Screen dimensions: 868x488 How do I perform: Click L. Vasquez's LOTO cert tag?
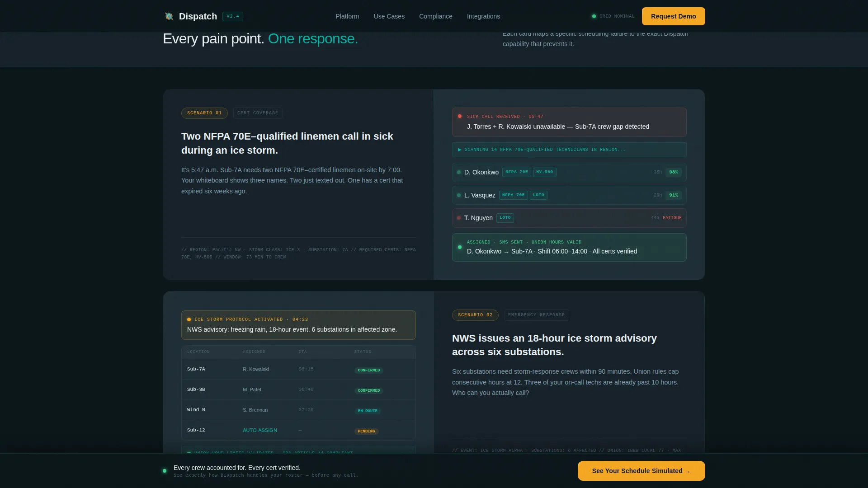click(538, 195)
